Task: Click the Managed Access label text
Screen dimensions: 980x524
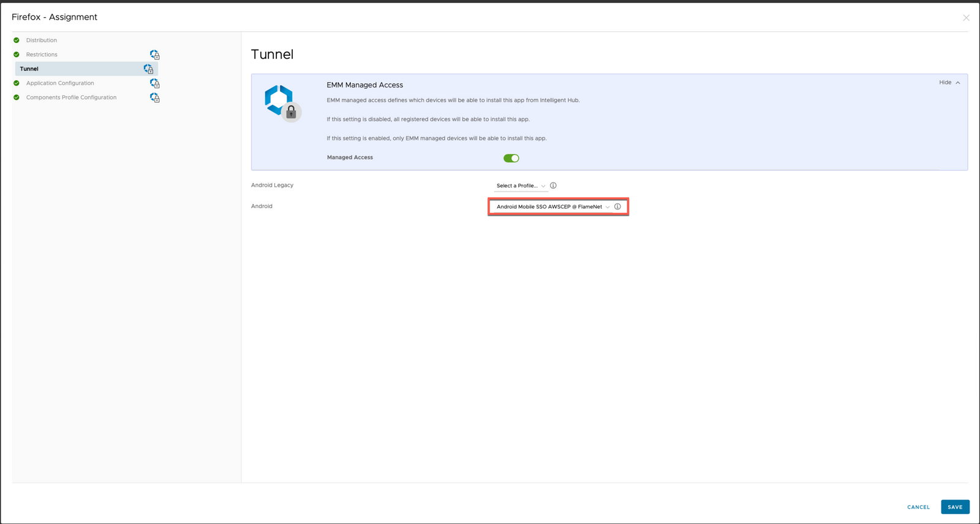Action: pyautogui.click(x=350, y=157)
